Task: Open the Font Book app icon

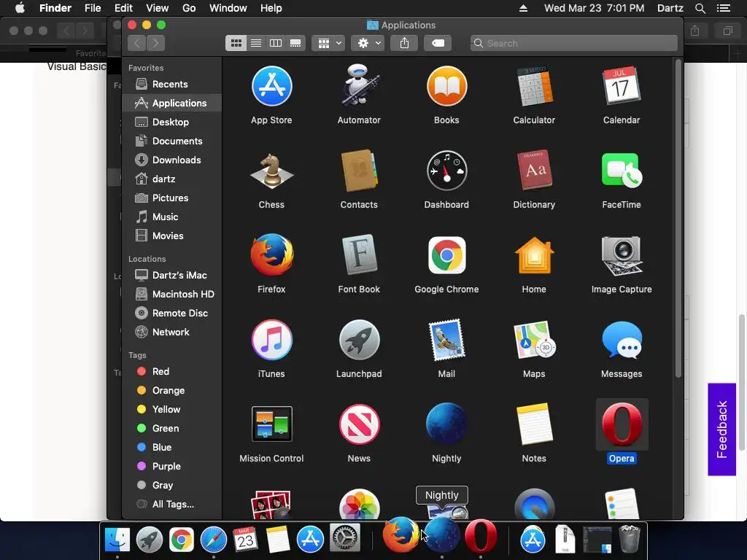Action: [359, 255]
